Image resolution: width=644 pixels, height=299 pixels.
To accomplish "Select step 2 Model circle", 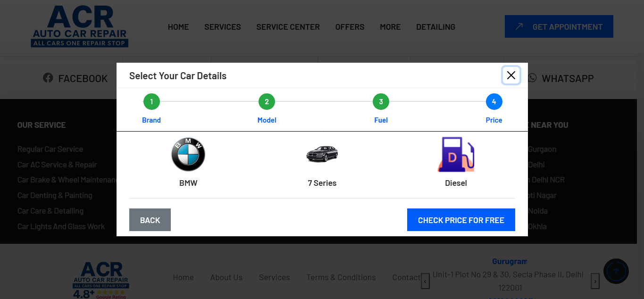I will point(267,101).
